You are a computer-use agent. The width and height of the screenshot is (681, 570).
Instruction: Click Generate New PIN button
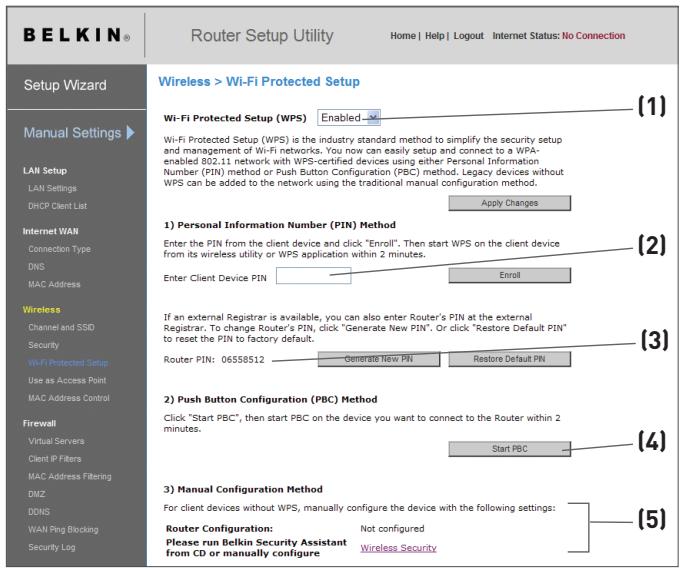[378, 357]
